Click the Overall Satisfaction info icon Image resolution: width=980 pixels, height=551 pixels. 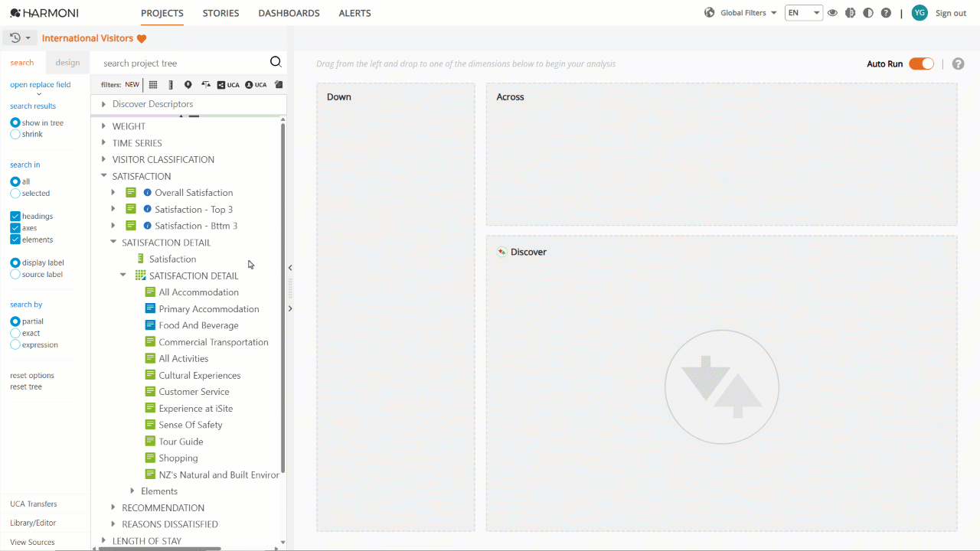pos(148,193)
